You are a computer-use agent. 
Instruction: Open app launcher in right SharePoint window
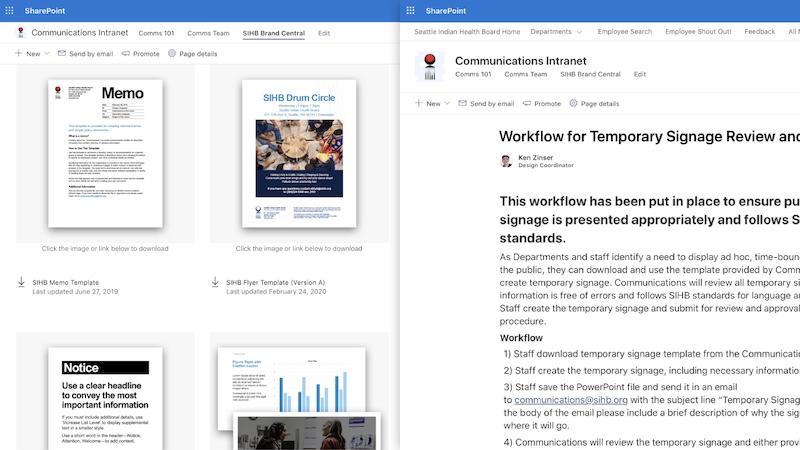click(x=410, y=11)
